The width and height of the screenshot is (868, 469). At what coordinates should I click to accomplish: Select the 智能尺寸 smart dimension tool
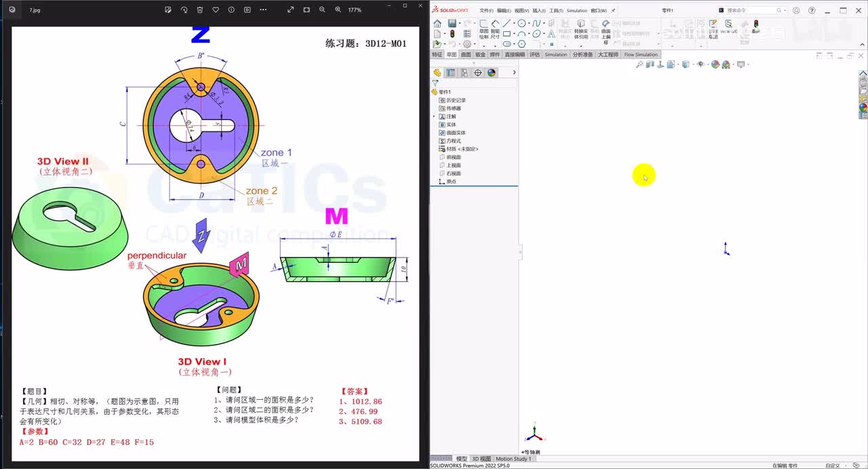click(x=495, y=30)
